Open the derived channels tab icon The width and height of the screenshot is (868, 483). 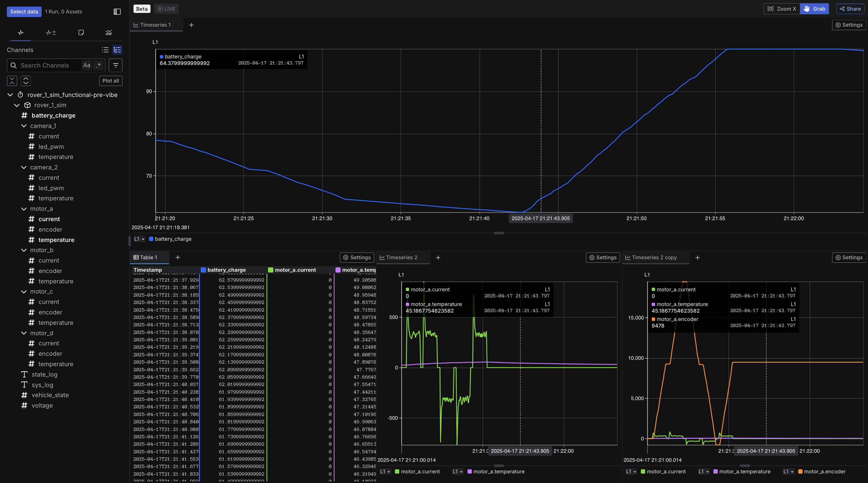pos(51,32)
